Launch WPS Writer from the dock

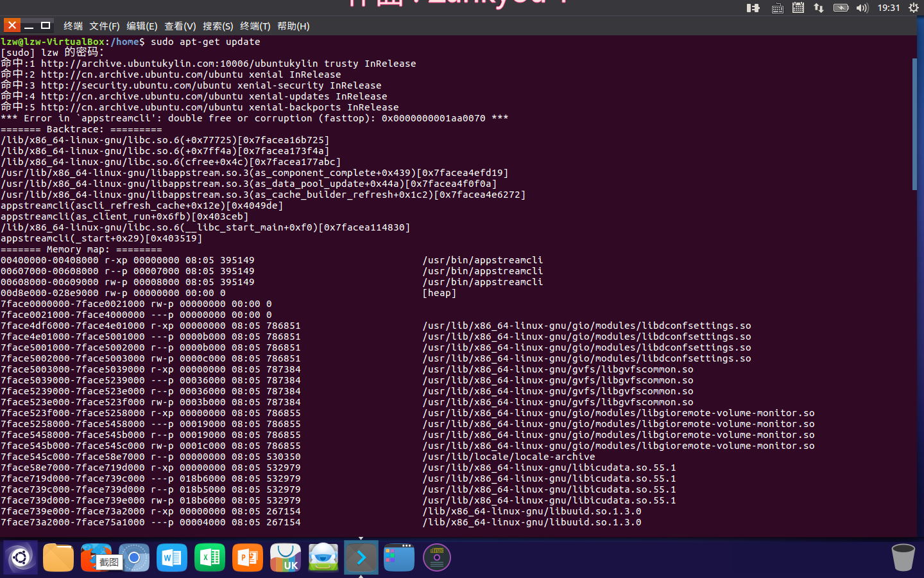click(x=172, y=557)
